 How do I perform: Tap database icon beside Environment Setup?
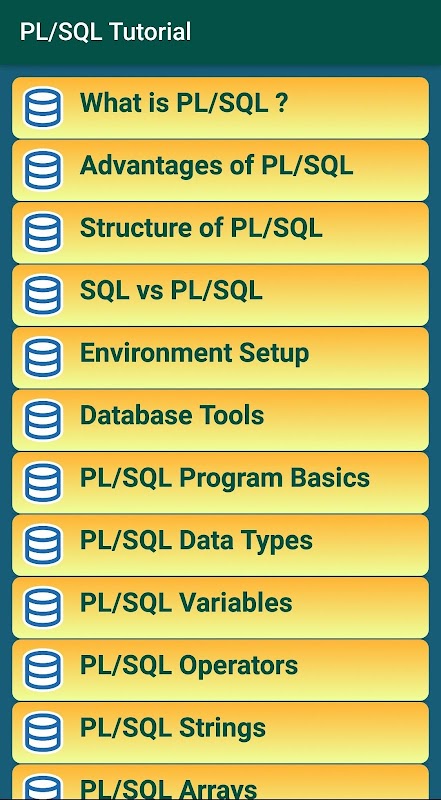click(x=43, y=357)
